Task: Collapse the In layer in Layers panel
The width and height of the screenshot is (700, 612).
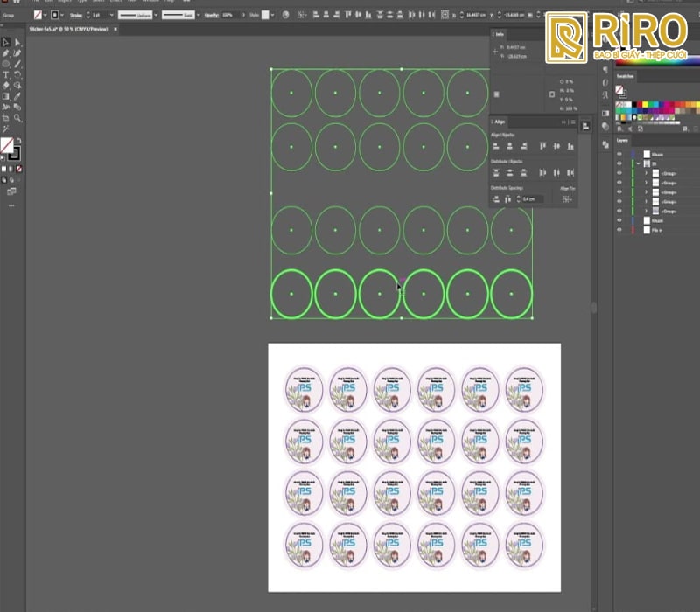Action: pyautogui.click(x=639, y=163)
